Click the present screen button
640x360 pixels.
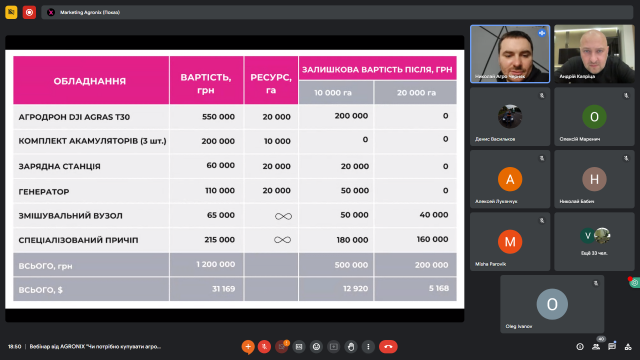(333, 347)
